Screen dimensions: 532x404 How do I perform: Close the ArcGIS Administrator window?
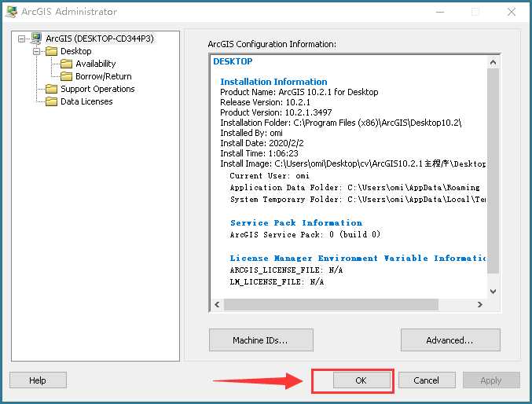point(512,12)
